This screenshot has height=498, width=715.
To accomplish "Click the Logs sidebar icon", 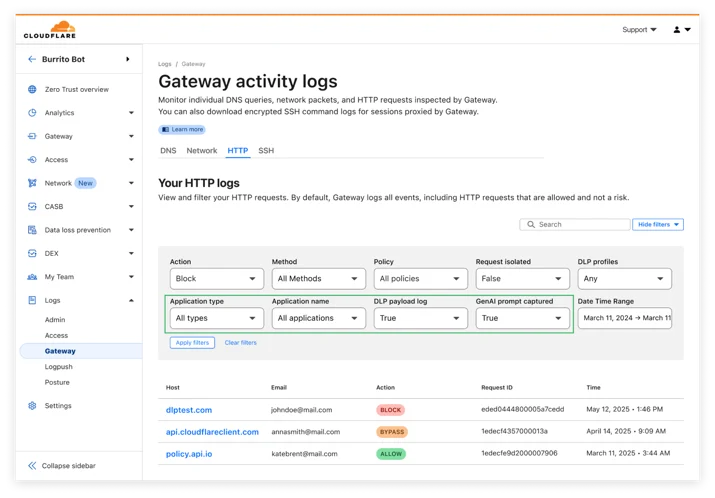I will (x=32, y=300).
